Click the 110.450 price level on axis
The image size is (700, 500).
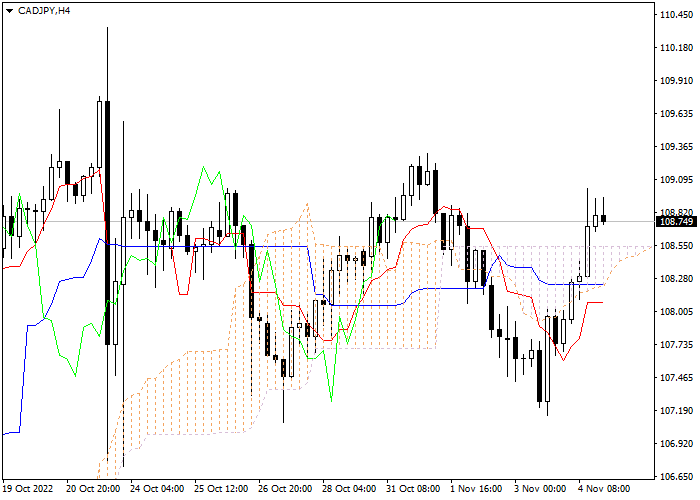click(x=676, y=15)
